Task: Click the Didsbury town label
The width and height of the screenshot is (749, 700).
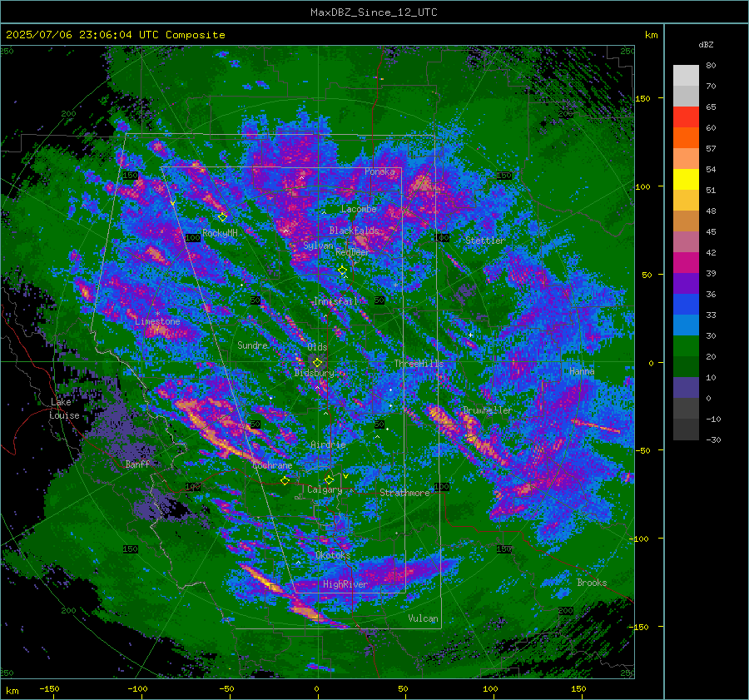Action: click(315, 373)
